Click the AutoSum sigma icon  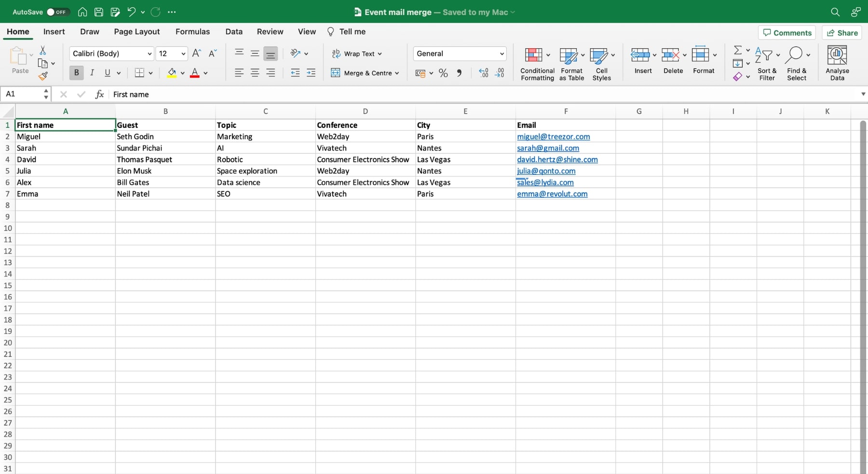coord(738,50)
